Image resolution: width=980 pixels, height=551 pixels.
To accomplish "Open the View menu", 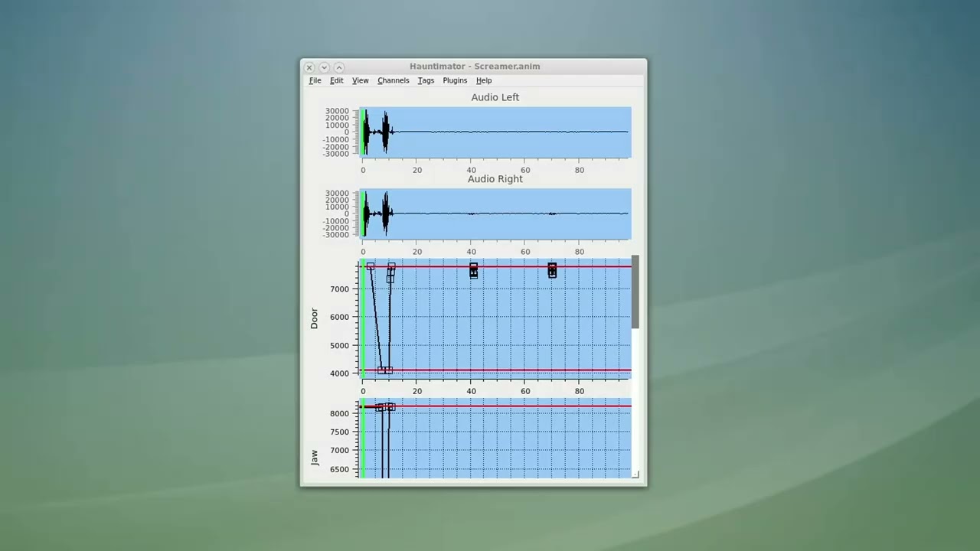I will 360,80.
